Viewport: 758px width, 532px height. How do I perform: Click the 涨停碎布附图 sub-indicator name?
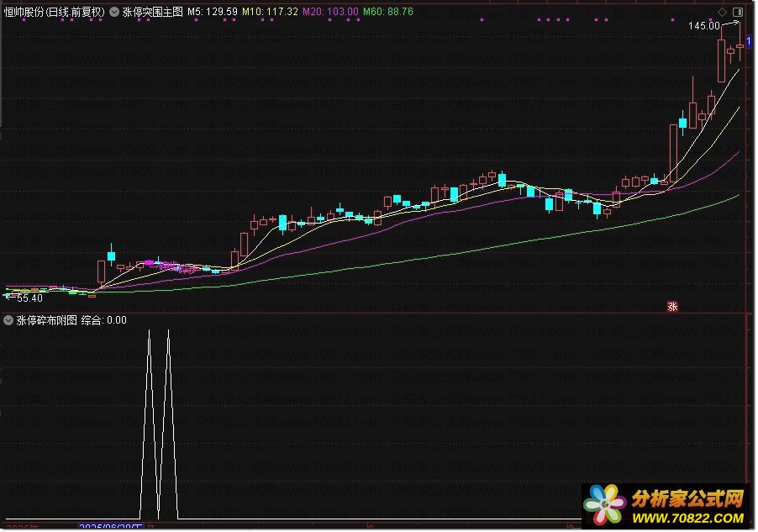pyautogui.click(x=47, y=320)
